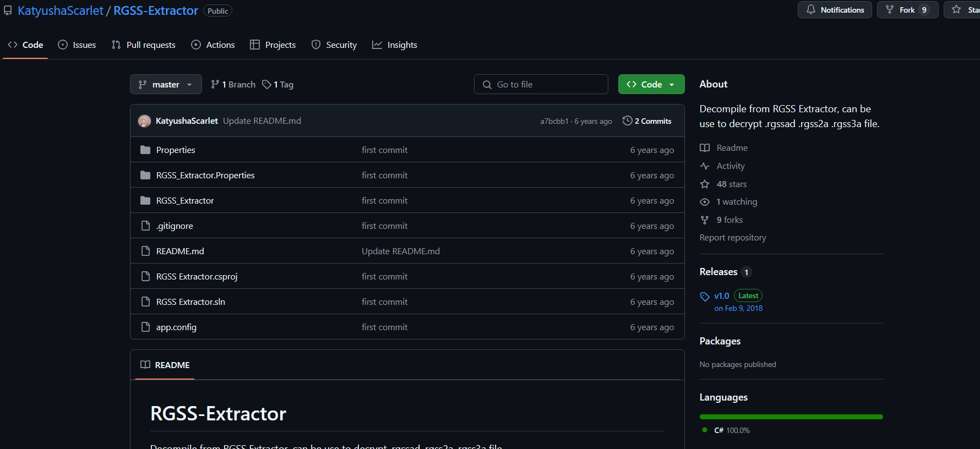Click the Report repository link
980x449 pixels.
click(x=733, y=238)
